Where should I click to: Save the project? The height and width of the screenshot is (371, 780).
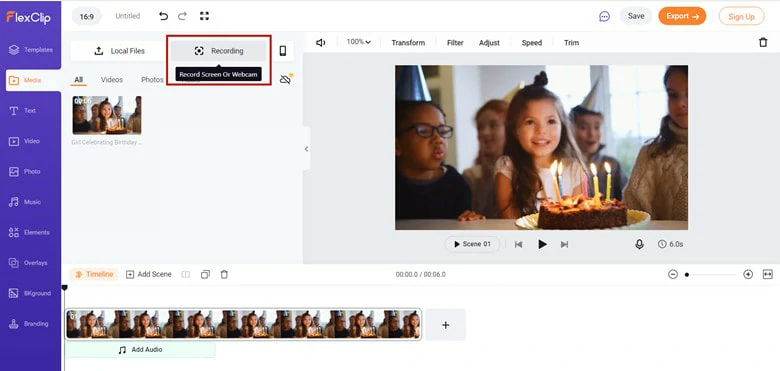coord(636,16)
